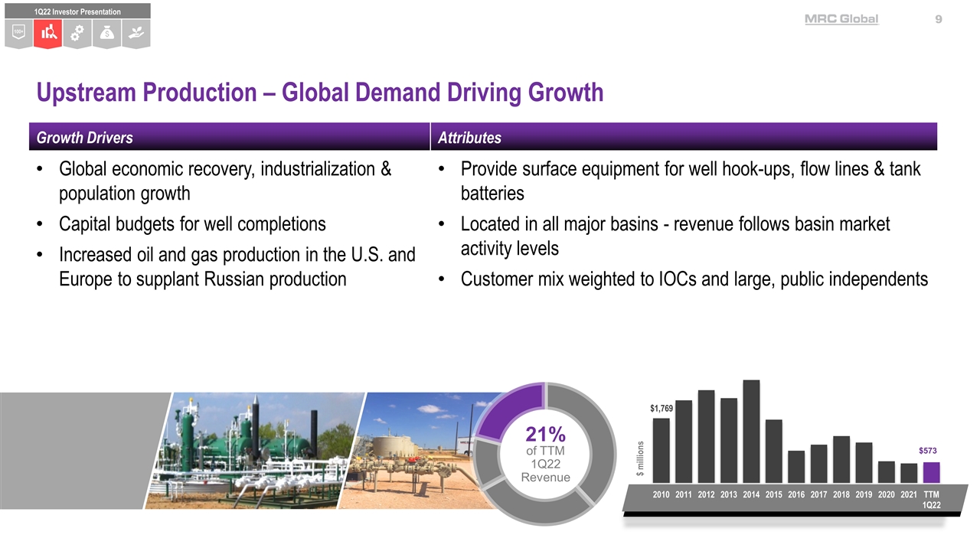Click the 2014 revenue bar
The width and height of the screenshot is (980, 551).
point(751,432)
